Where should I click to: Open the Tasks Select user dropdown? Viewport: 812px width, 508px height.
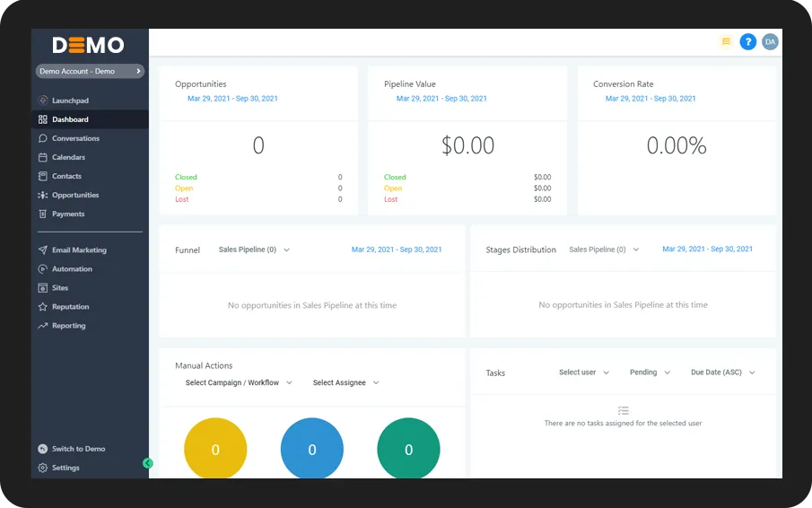pos(583,372)
